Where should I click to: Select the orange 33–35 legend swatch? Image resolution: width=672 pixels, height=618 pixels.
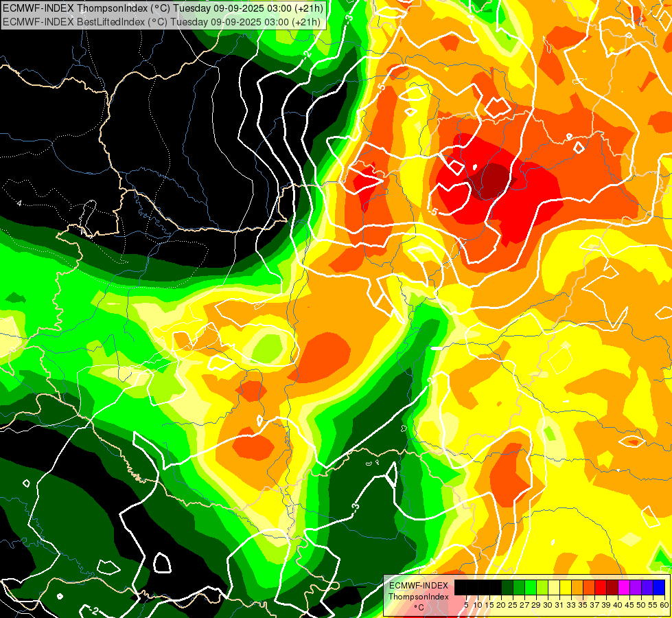click(x=577, y=587)
